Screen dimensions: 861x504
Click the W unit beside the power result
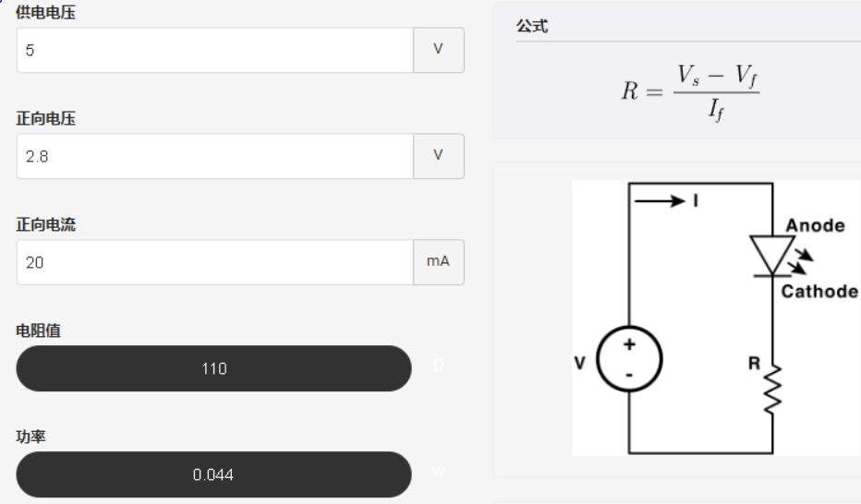(x=438, y=472)
